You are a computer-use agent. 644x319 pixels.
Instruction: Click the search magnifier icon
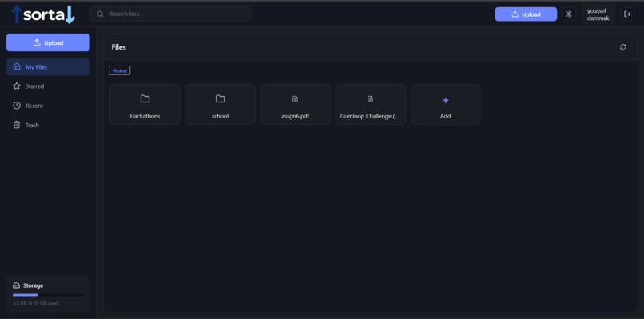[x=100, y=14]
